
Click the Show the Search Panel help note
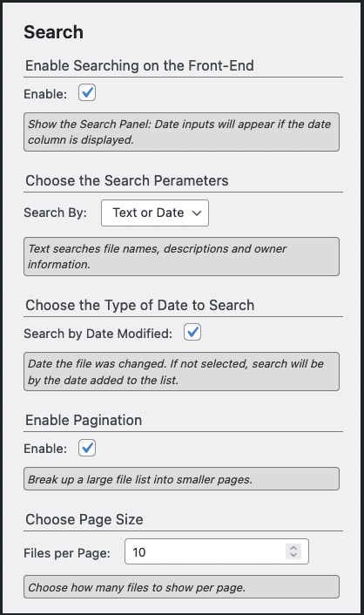coord(182,132)
